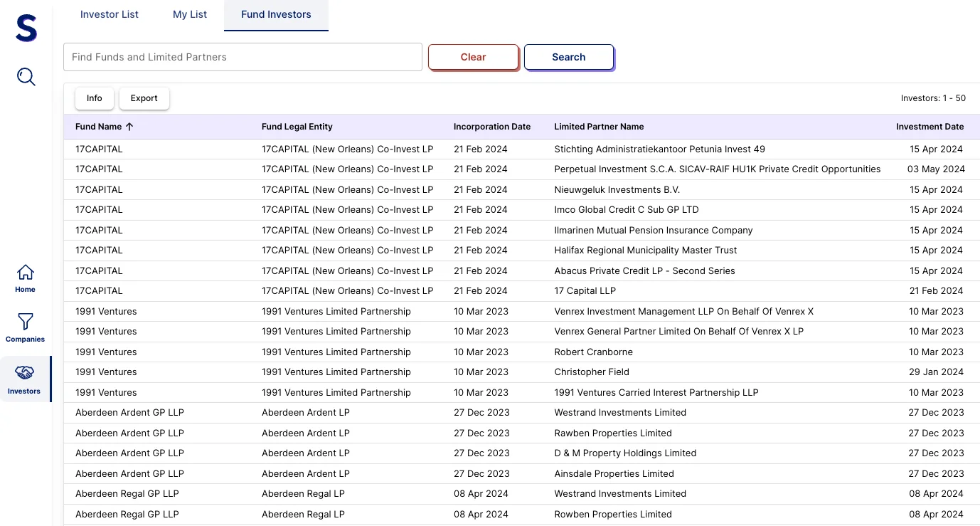Sort by Limited Partner Name column header
Viewport: 980px width, 526px height.
(599, 127)
